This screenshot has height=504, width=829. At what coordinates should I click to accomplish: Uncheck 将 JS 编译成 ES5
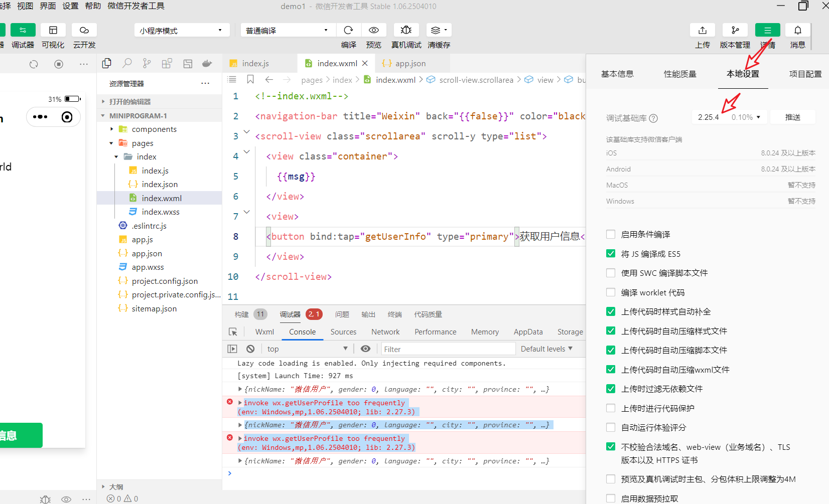pyautogui.click(x=610, y=253)
